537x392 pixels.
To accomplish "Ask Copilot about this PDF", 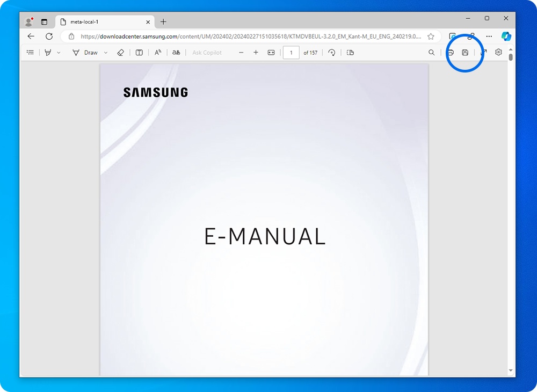I will coord(207,52).
